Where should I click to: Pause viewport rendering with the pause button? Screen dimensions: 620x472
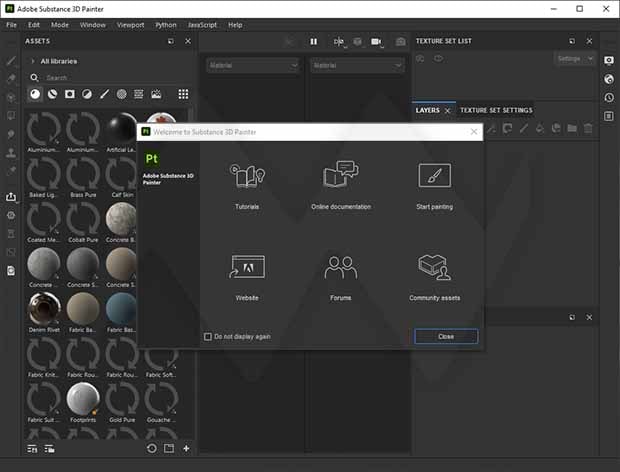[314, 42]
